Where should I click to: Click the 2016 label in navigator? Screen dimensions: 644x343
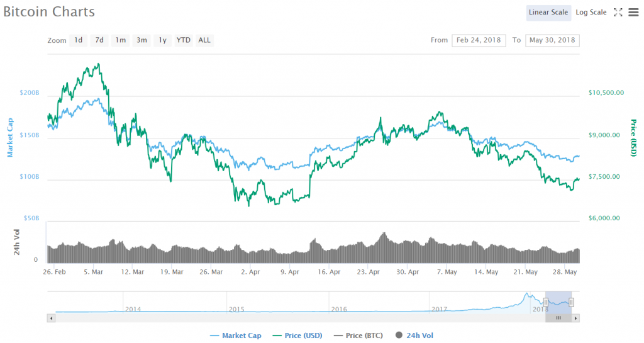point(339,309)
